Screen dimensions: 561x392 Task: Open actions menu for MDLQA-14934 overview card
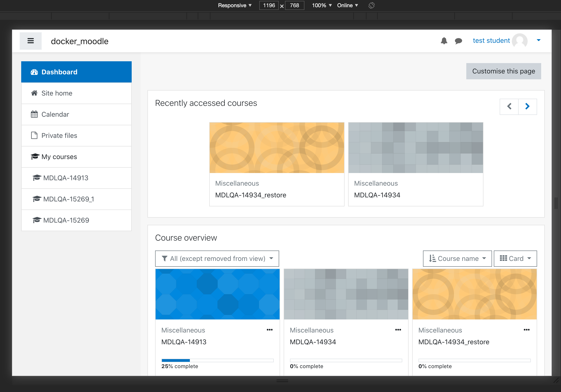pyautogui.click(x=398, y=330)
